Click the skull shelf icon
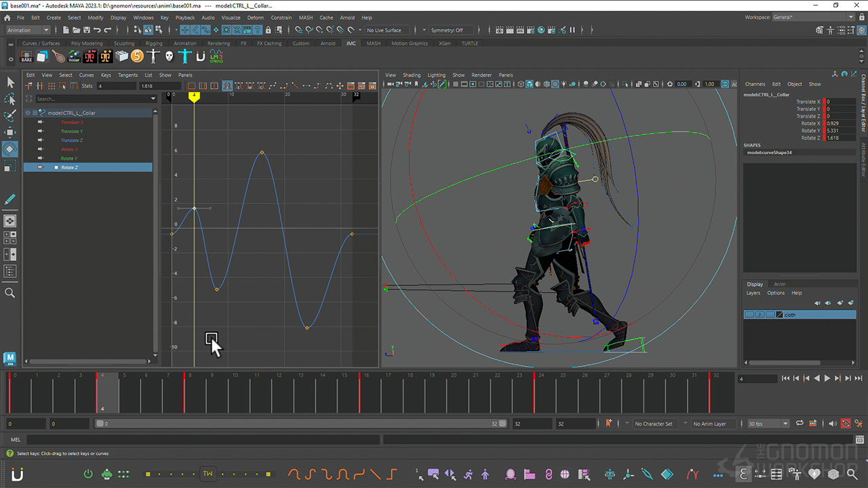Screen dimensions: 868x488 169,56
